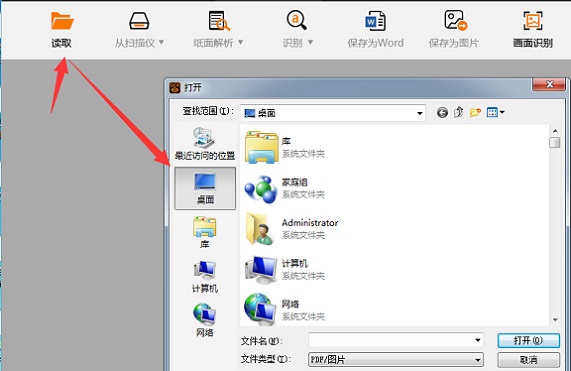Click the 文件名 input field

pos(395,340)
